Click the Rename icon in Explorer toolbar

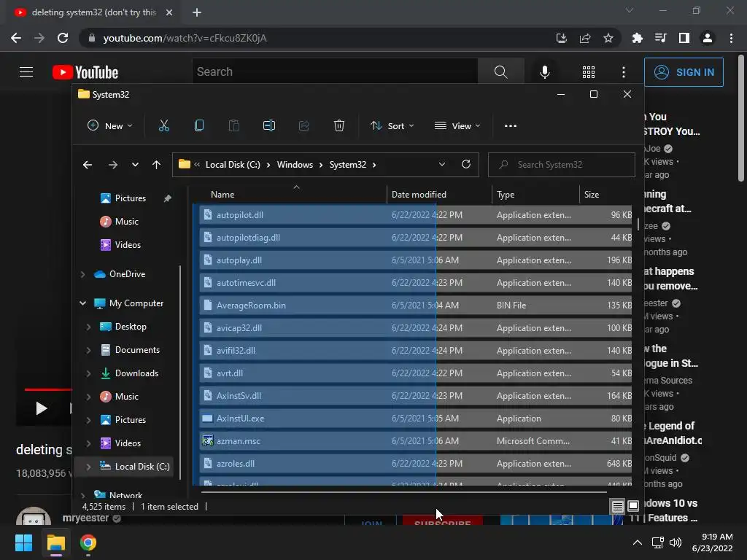coord(269,125)
